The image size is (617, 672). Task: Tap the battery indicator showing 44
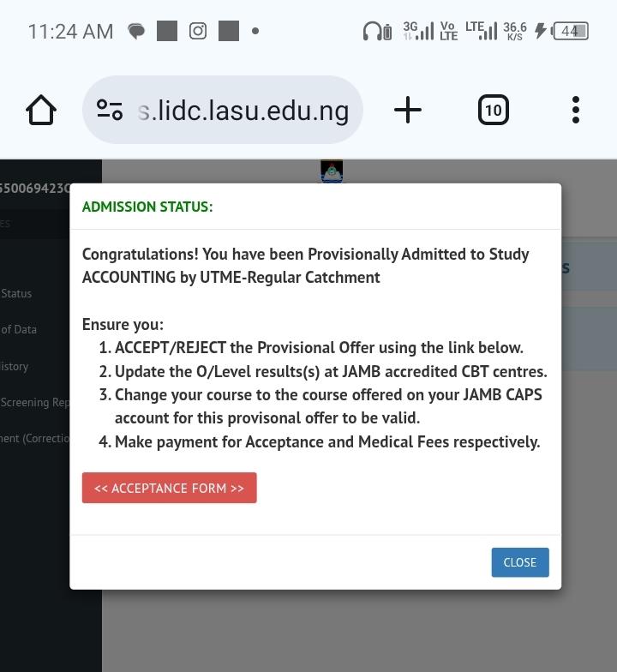pos(571,32)
